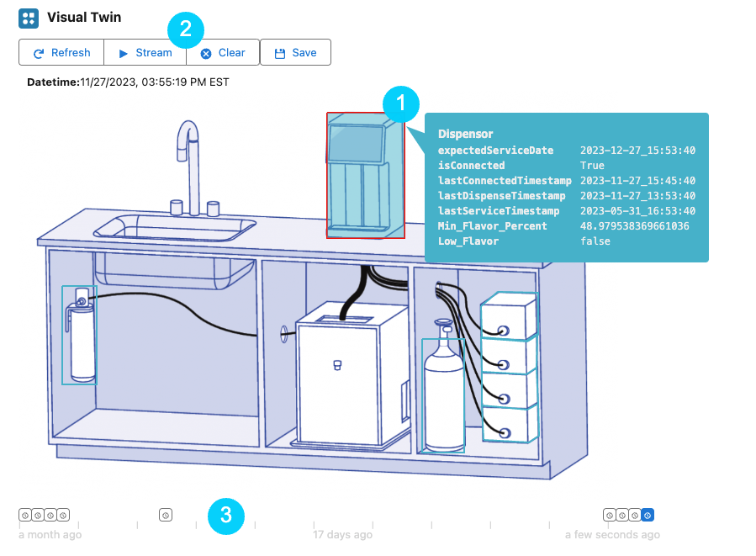Screen dimensions: 756x556
Task: Start streaming with the Stream button
Action: point(145,52)
